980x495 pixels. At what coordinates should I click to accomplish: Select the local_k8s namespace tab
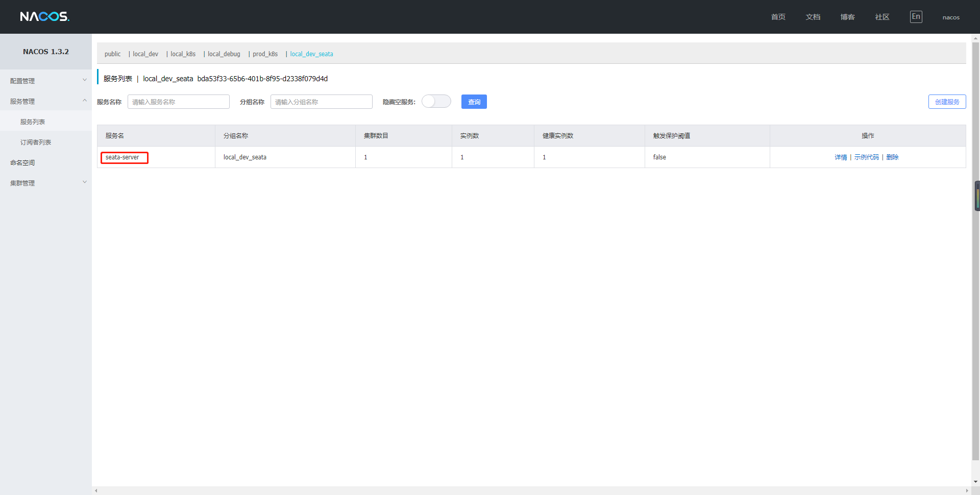[183, 54]
